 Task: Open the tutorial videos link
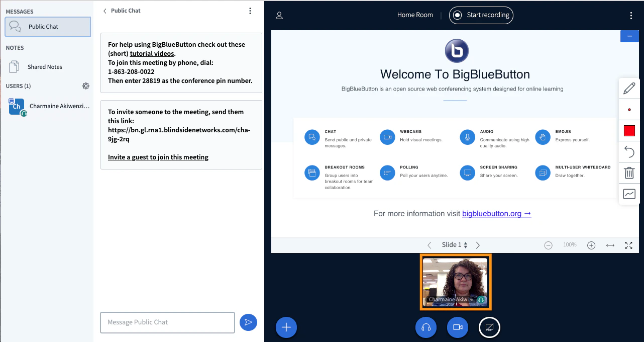pyautogui.click(x=152, y=53)
